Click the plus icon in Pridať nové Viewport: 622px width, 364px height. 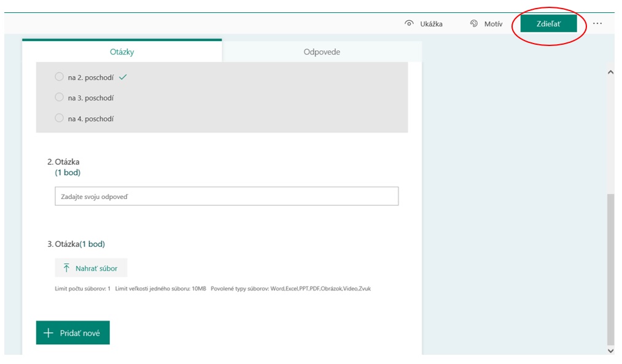click(49, 333)
